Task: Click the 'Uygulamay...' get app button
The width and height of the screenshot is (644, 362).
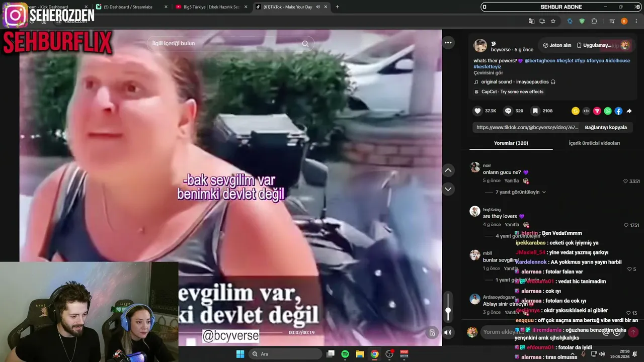Action: click(x=595, y=45)
